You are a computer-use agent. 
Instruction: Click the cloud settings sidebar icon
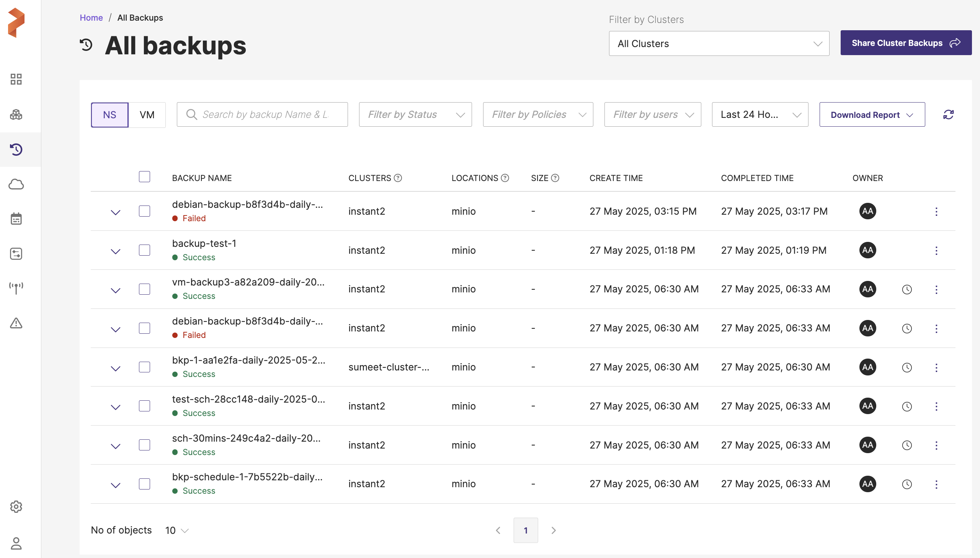(x=16, y=184)
